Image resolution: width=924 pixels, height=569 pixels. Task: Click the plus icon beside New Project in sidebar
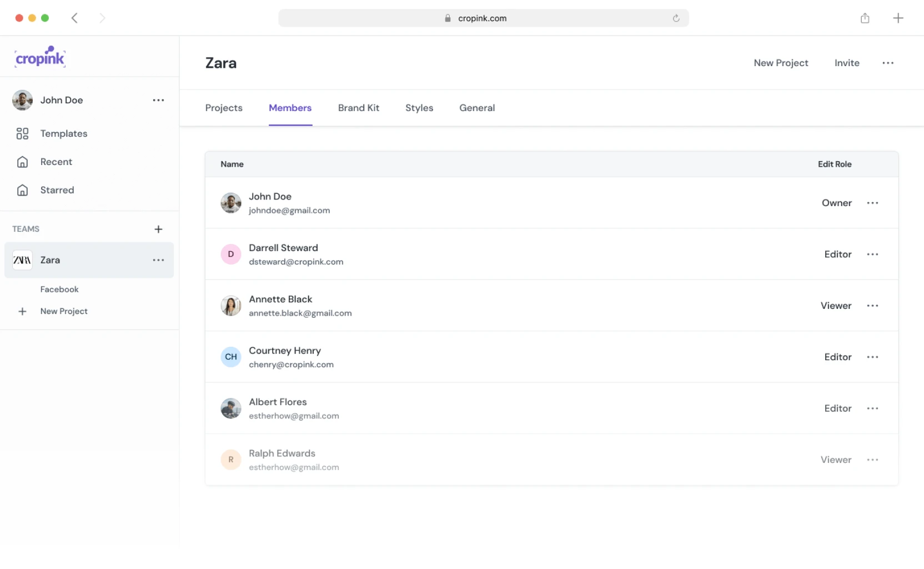22,311
